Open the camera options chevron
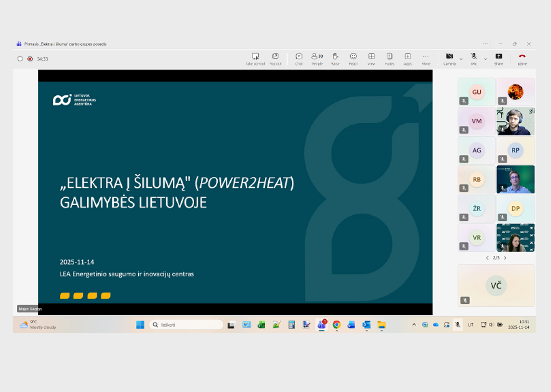 pos(460,59)
